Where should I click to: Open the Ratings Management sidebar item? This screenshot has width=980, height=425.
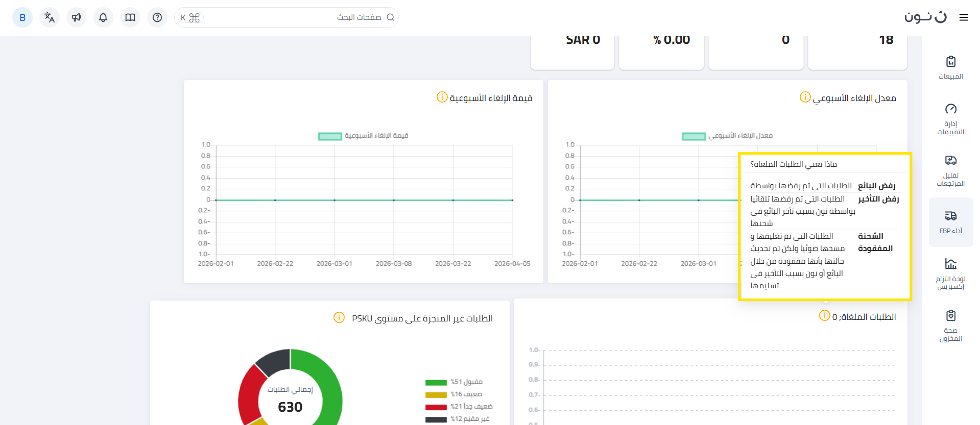(x=950, y=119)
